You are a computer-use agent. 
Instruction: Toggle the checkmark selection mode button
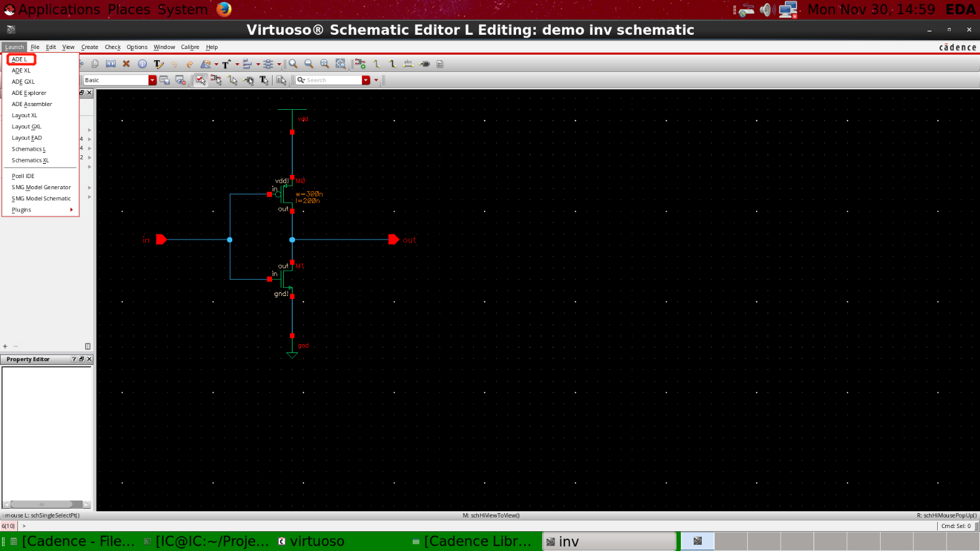click(x=200, y=80)
